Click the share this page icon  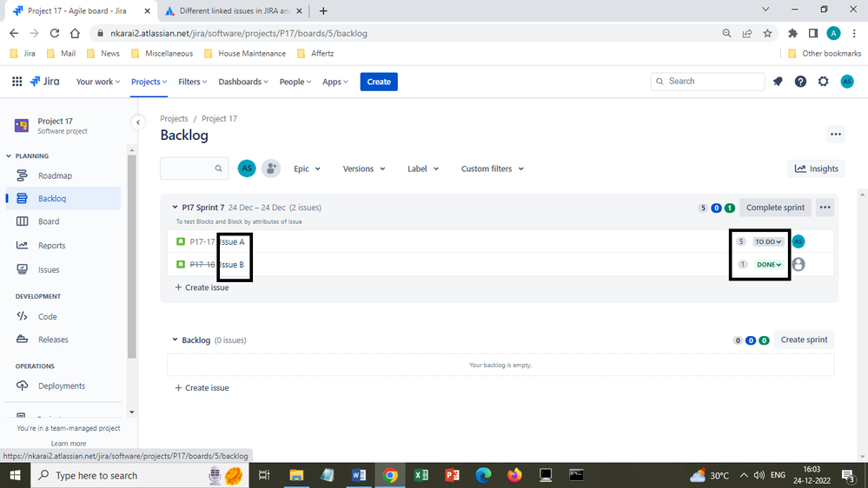(746, 33)
